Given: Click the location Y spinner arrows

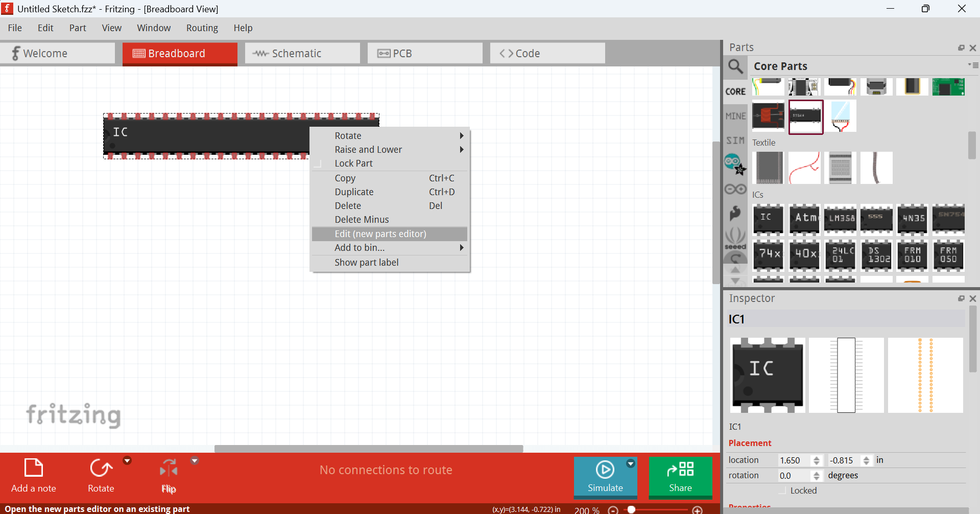Looking at the screenshot, I should click(866, 460).
